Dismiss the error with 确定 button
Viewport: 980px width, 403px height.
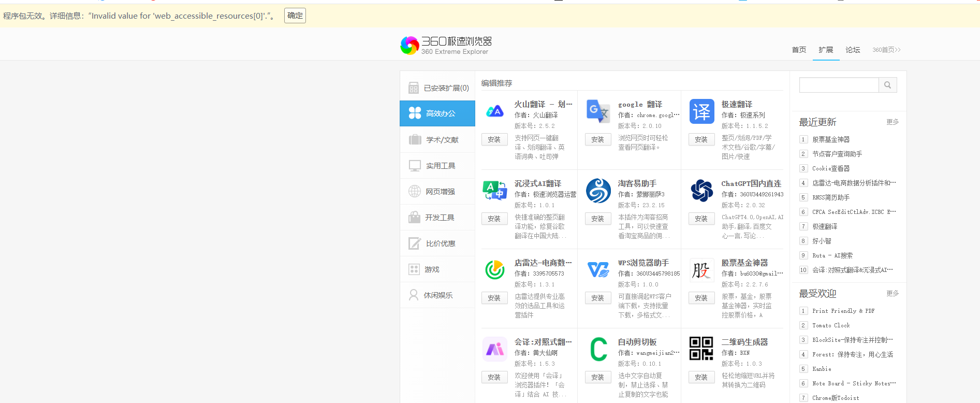(295, 16)
